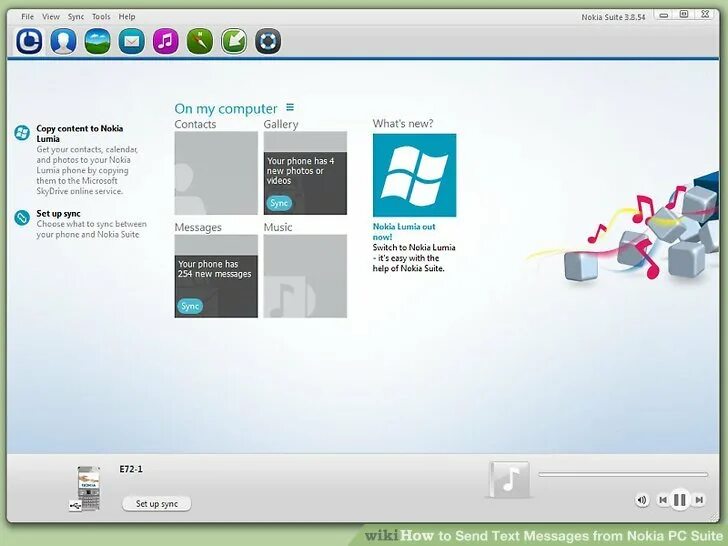Click Sync in the Messages tile
The image size is (728, 546).
click(x=190, y=306)
